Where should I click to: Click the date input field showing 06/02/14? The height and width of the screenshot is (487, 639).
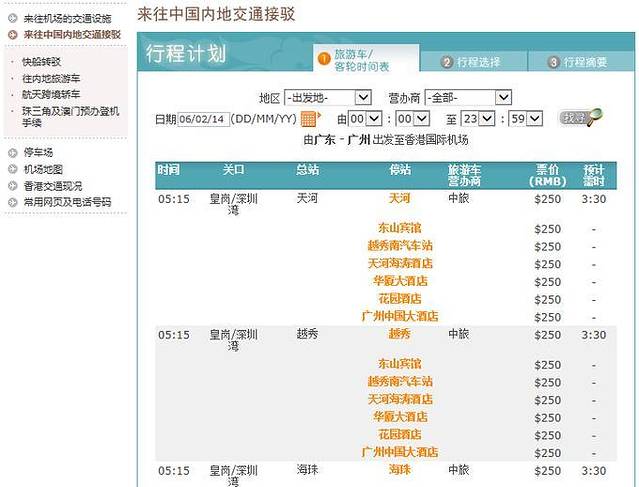[203, 118]
